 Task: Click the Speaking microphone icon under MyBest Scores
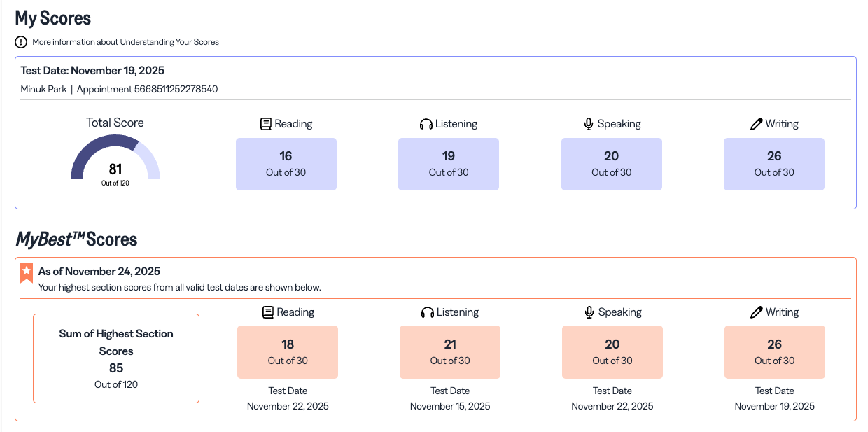coord(590,312)
